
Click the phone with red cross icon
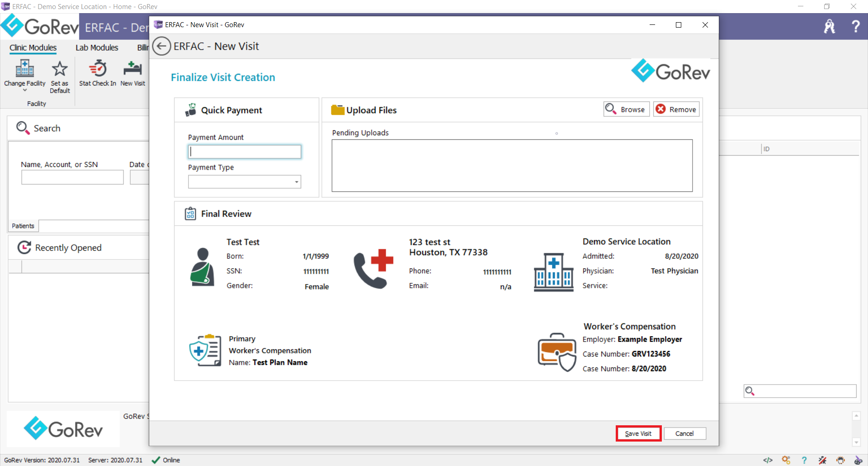pyautogui.click(x=373, y=269)
